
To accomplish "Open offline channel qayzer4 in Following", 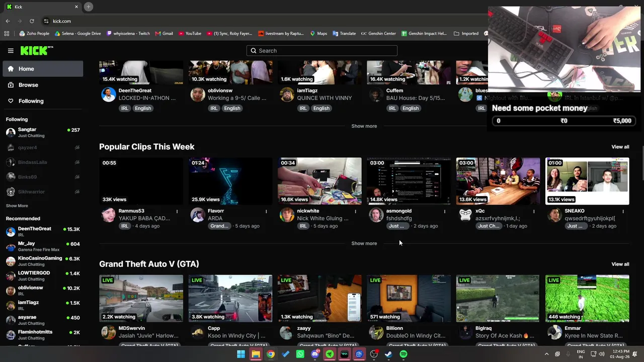I will 43,148.
